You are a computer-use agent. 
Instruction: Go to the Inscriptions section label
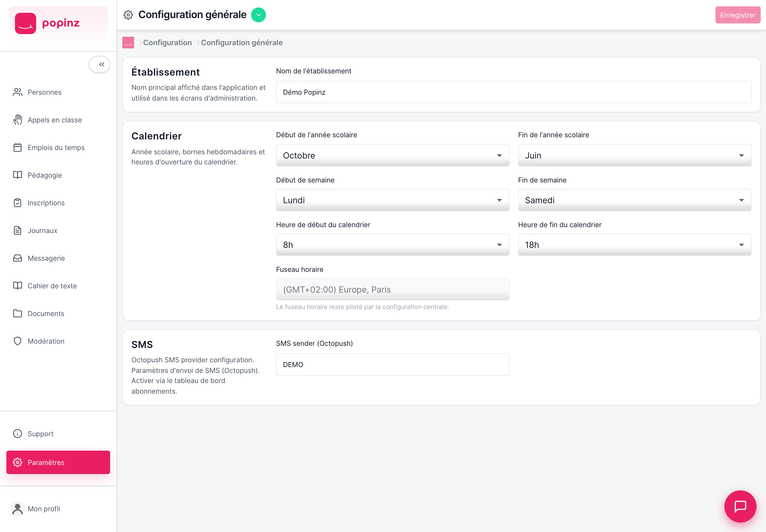pos(46,203)
